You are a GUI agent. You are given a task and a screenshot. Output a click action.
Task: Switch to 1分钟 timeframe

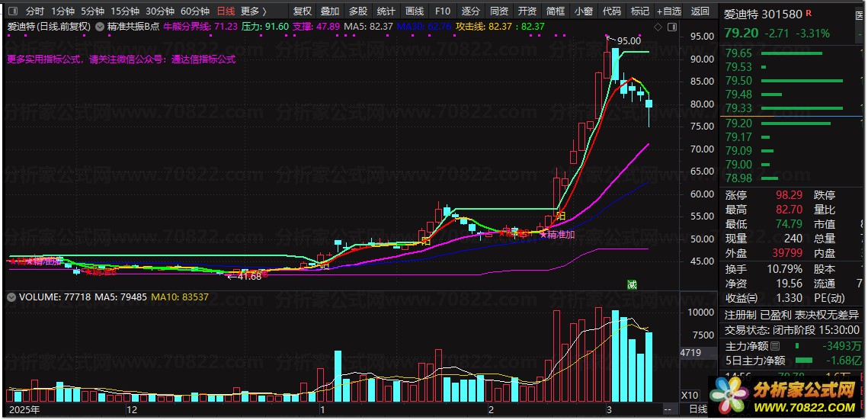coord(63,11)
